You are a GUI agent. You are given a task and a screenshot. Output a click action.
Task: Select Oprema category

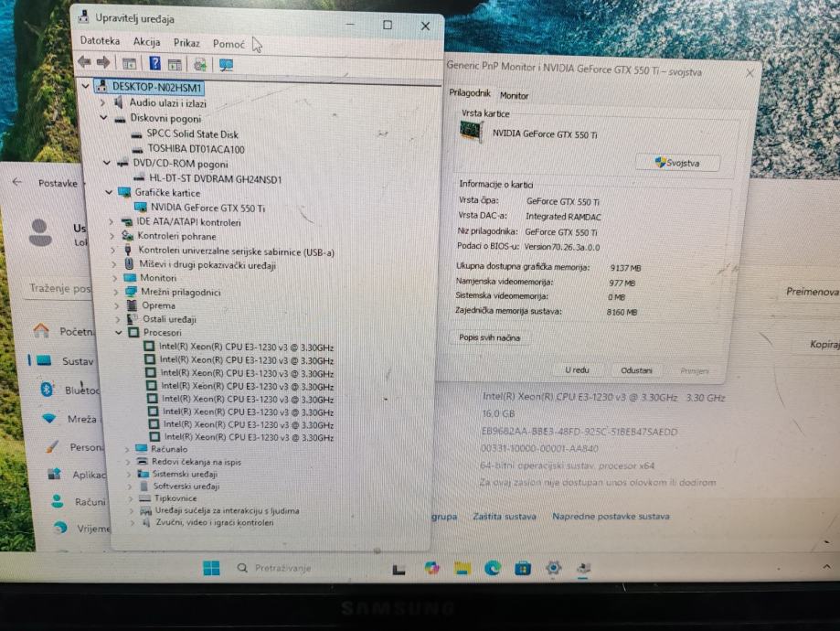[x=158, y=305]
